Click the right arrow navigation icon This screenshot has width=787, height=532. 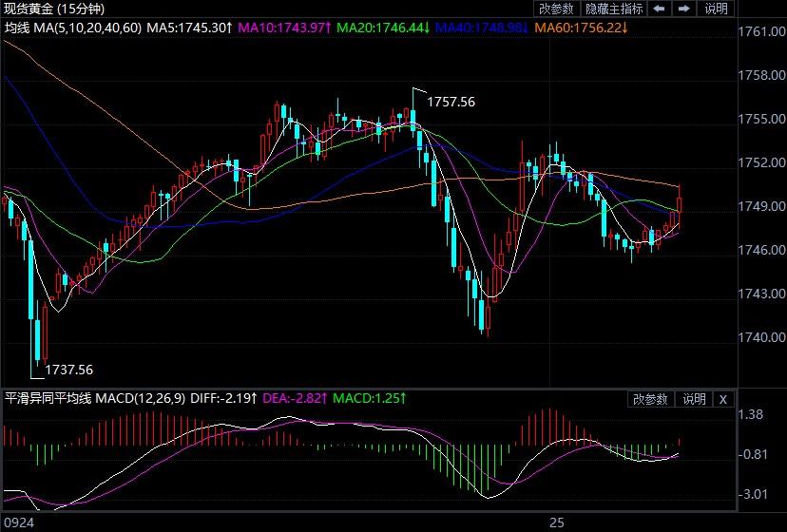(684, 9)
